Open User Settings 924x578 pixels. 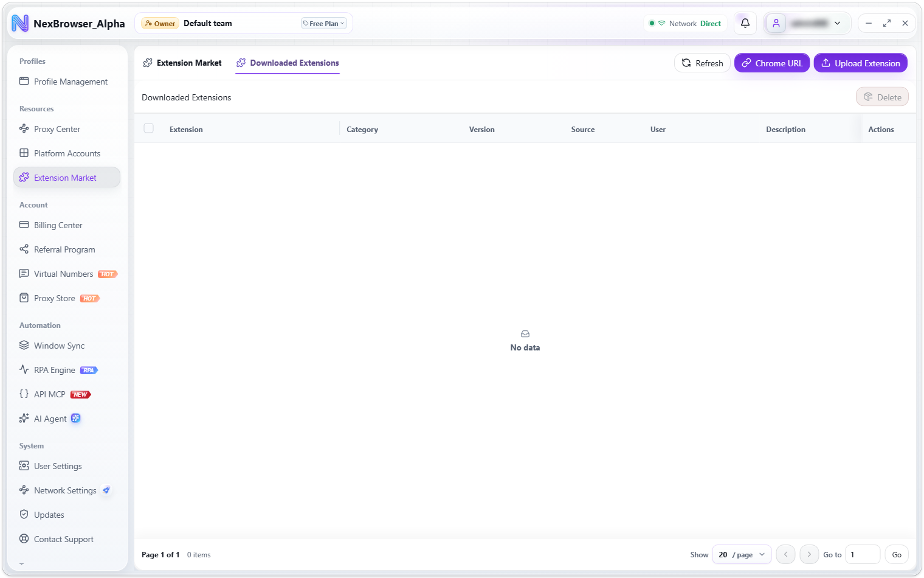[x=67, y=466]
